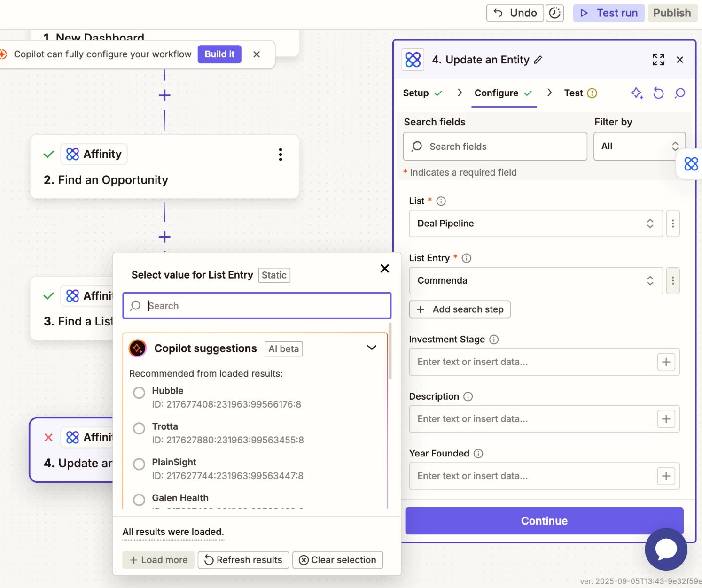
Task: Add a step below Find an Opportunity
Action: 164,237
